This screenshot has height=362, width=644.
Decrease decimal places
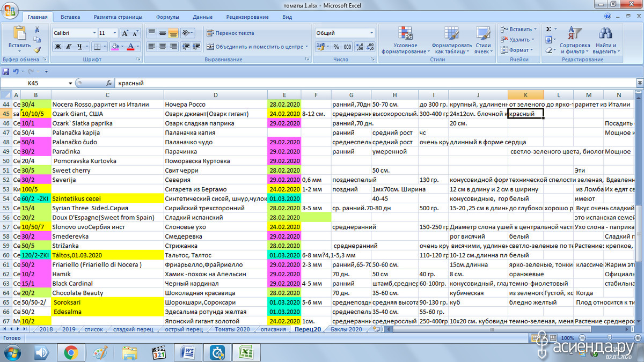coord(370,47)
